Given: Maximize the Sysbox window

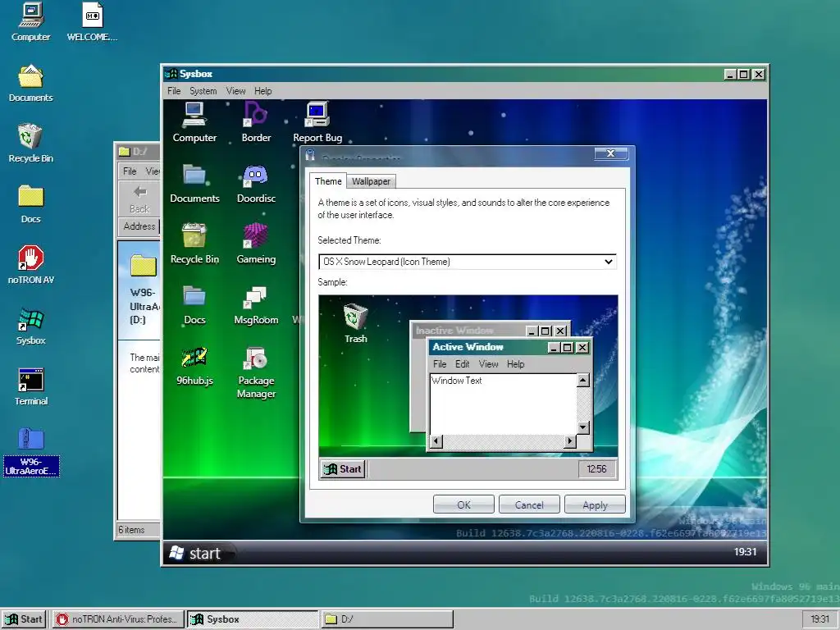Looking at the screenshot, I should [x=743, y=75].
